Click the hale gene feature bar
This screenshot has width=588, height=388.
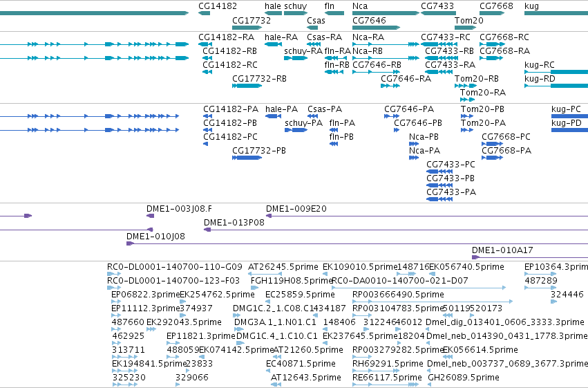(273, 13)
